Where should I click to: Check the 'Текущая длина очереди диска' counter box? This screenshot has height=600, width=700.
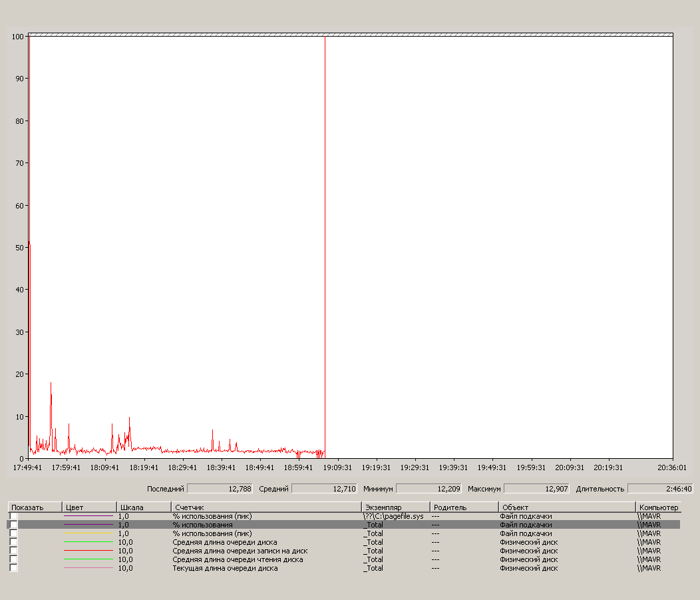[13, 568]
